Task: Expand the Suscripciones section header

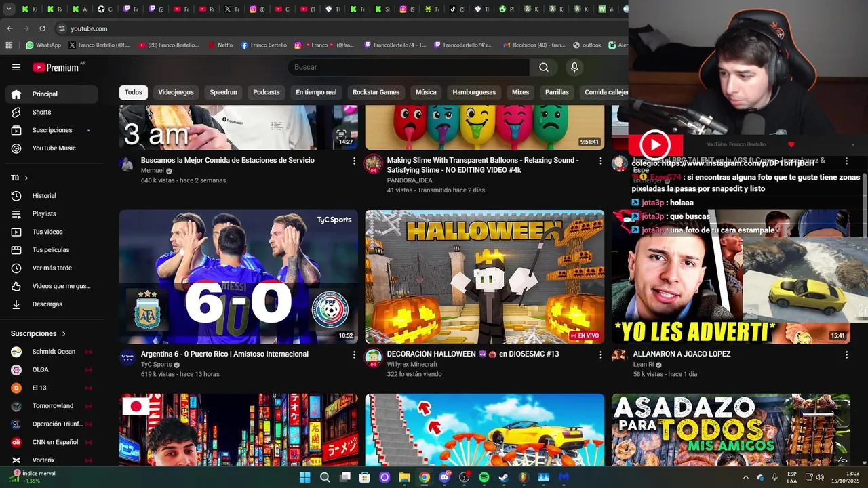Action: pyautogui.click(x=39, y=333)
